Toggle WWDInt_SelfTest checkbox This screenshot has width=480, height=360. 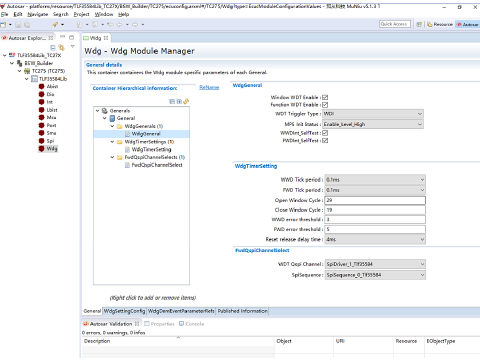pos(325,133)
